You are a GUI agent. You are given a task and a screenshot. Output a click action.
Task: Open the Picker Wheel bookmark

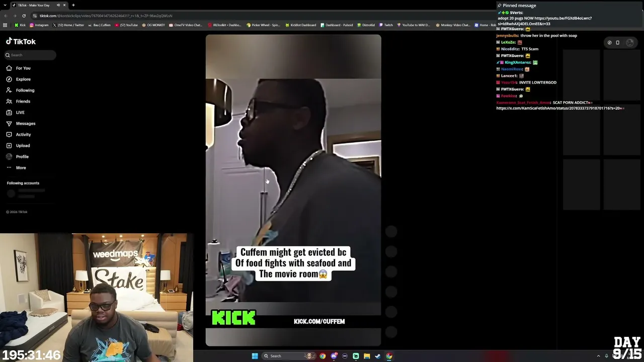[263, 25]
